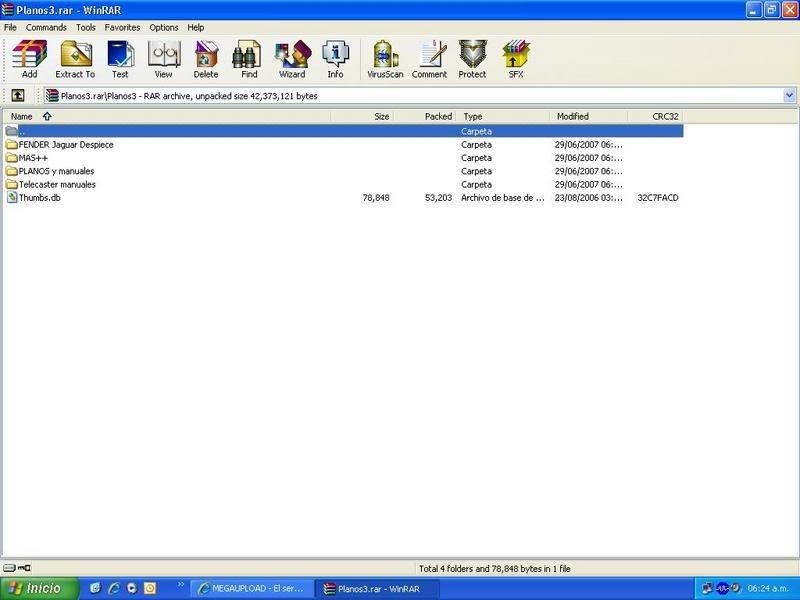Viewport: 800px width, 600px height.
Task: Click the Archivo de base de... type cell
Action: (503, 197)
